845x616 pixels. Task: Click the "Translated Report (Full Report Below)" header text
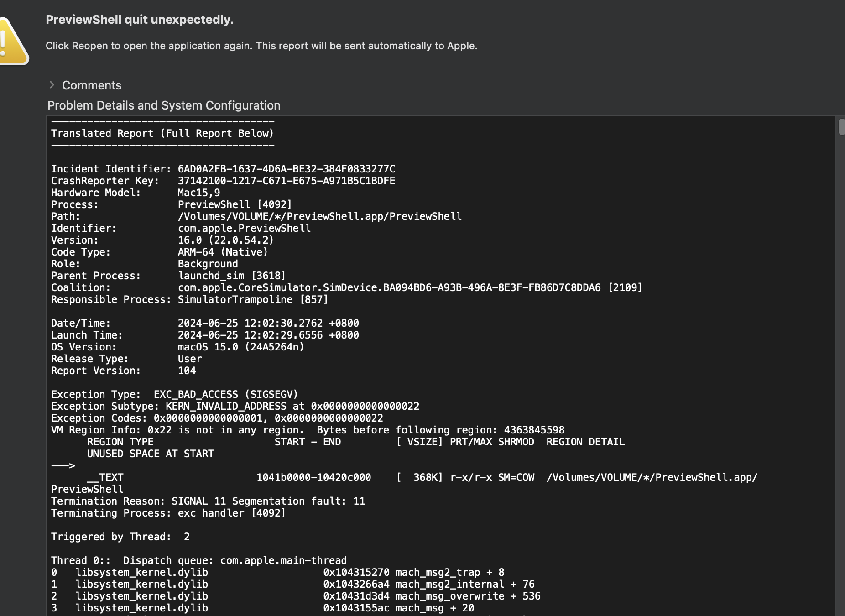point(162,133)
